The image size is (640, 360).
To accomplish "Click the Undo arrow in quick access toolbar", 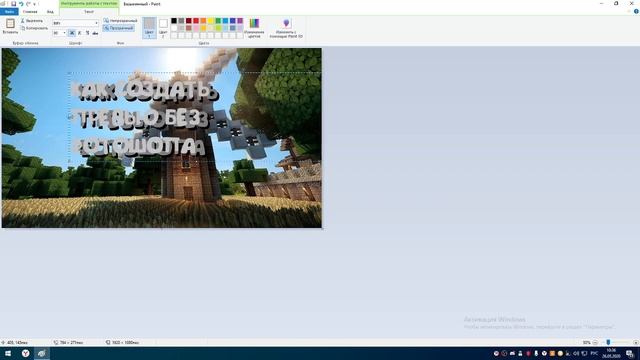I will pos(21,4).
